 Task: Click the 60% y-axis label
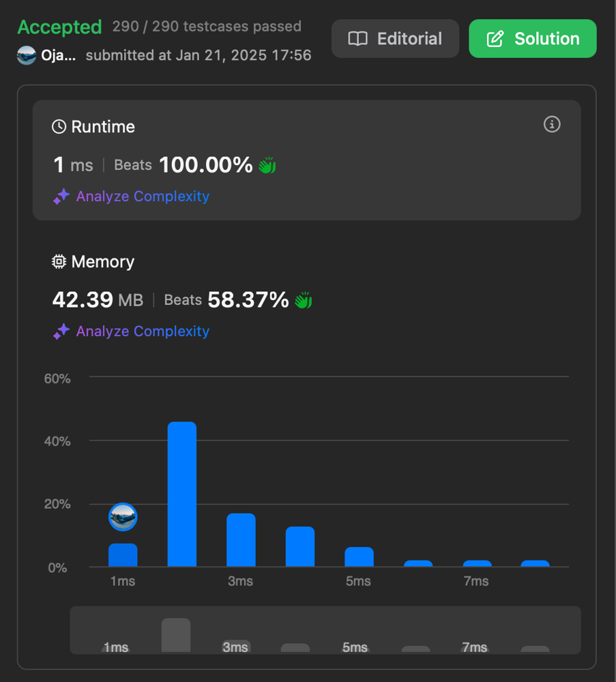click(57, 379)
